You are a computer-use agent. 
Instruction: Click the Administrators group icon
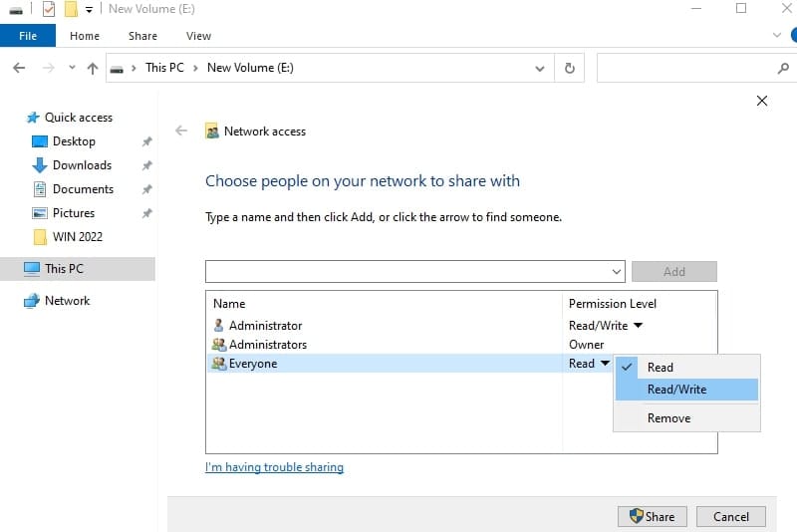tap(219, 345)
